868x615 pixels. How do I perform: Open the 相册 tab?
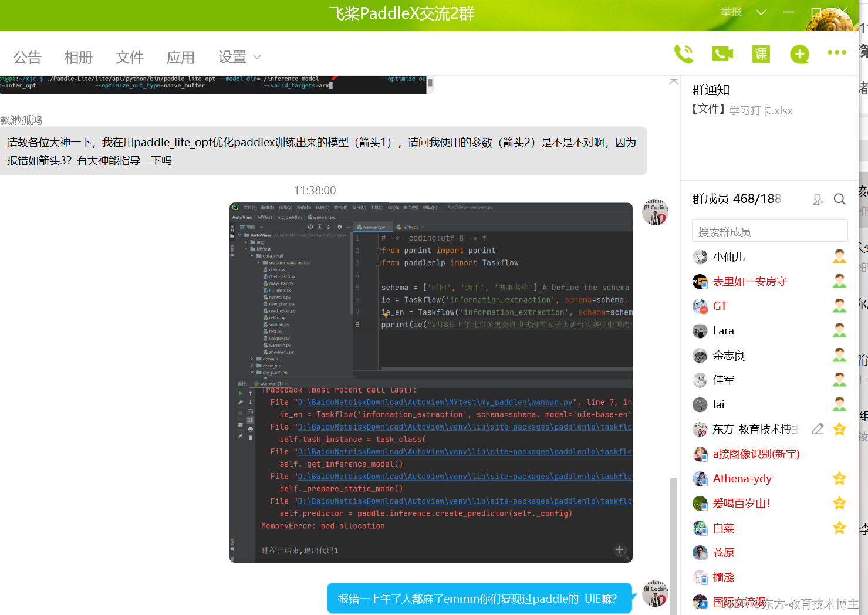pos(79,57)
